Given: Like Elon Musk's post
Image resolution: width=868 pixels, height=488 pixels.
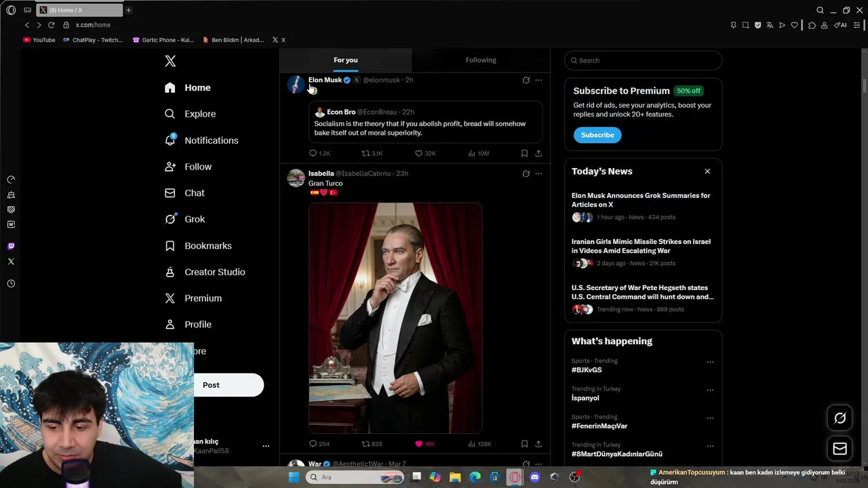Looking at the screenshot, I should pos(425,154).
